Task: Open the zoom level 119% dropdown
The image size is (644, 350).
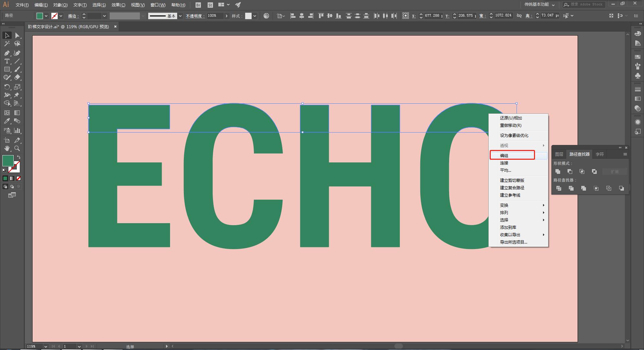Action: 46,346
